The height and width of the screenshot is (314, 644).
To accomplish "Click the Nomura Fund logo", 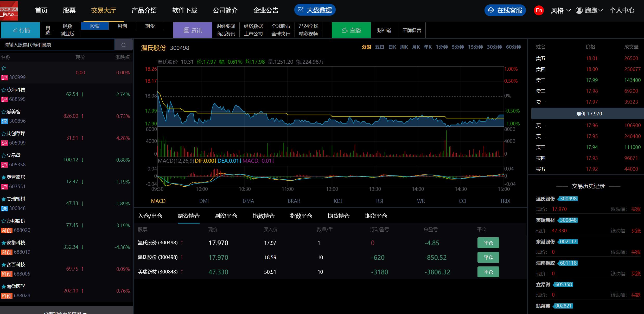I will (9, 11).
